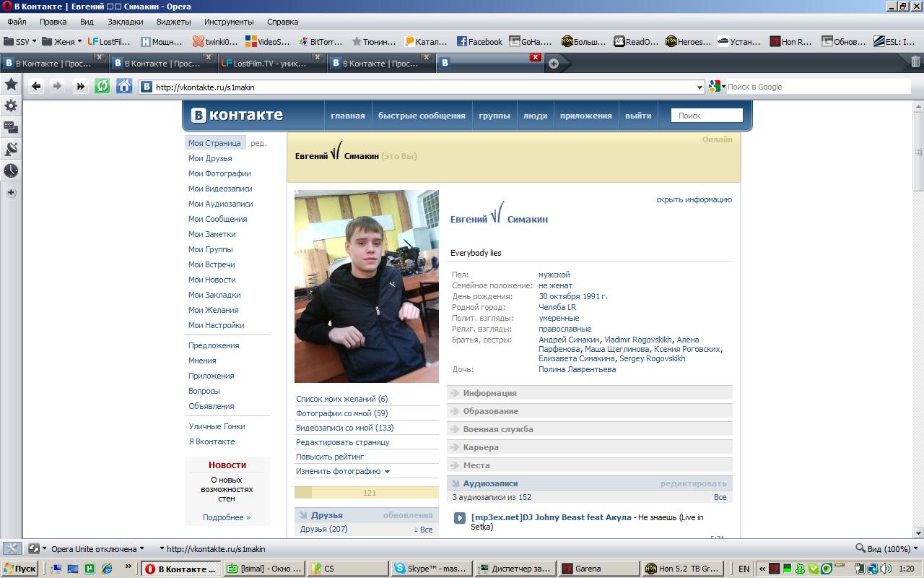Open the Facebook bookmark
Viewport: 924px width, 578px height.
pos(479,42)
